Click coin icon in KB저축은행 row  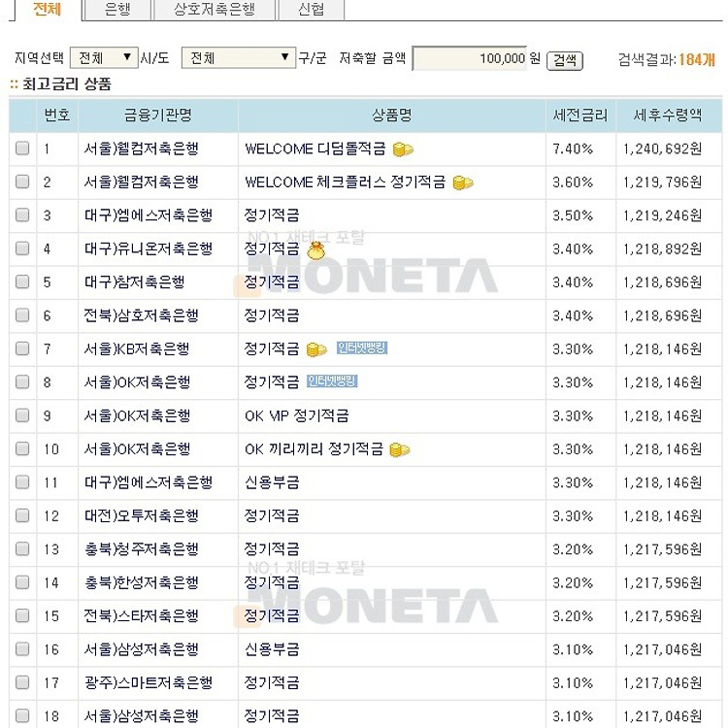point(316,349)
